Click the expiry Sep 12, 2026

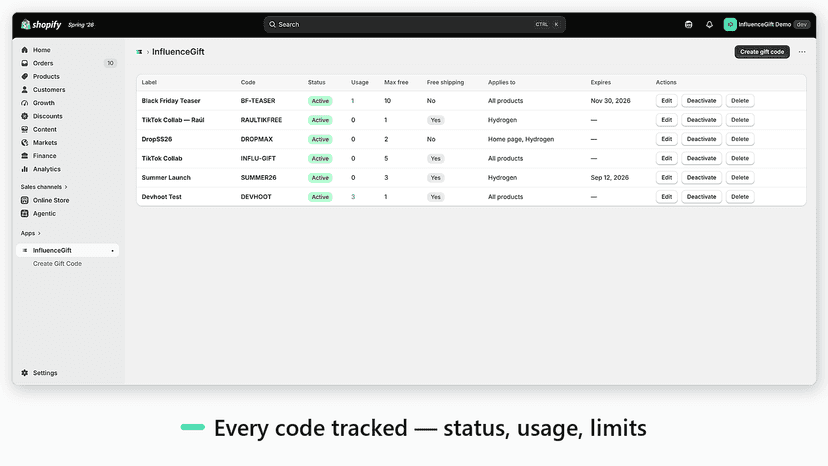coord(609,178)
